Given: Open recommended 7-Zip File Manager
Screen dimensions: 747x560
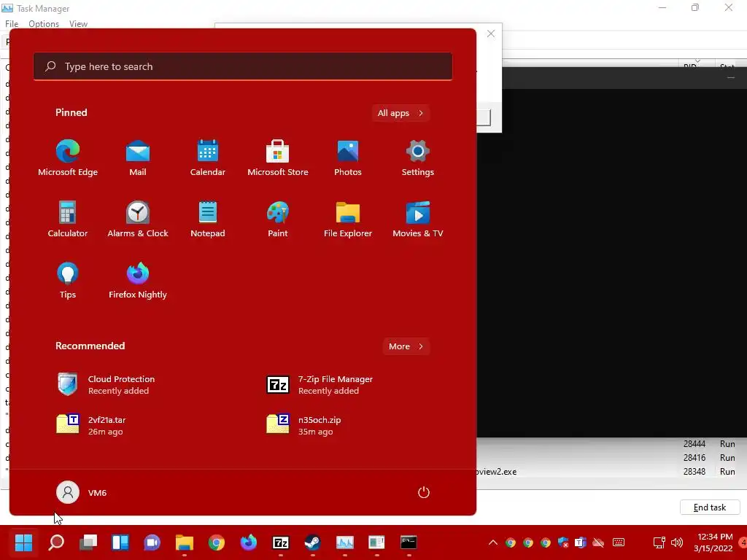Looking at the screenshot, I should [x=320, y=385].
